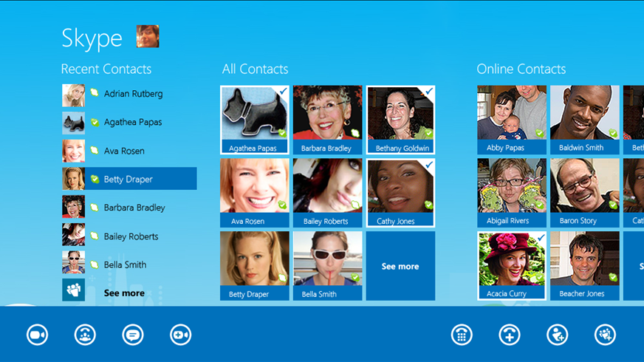644x362 pixels.
Task: Deselect the Agathea Papas tile checkmark
Action: 283,91
